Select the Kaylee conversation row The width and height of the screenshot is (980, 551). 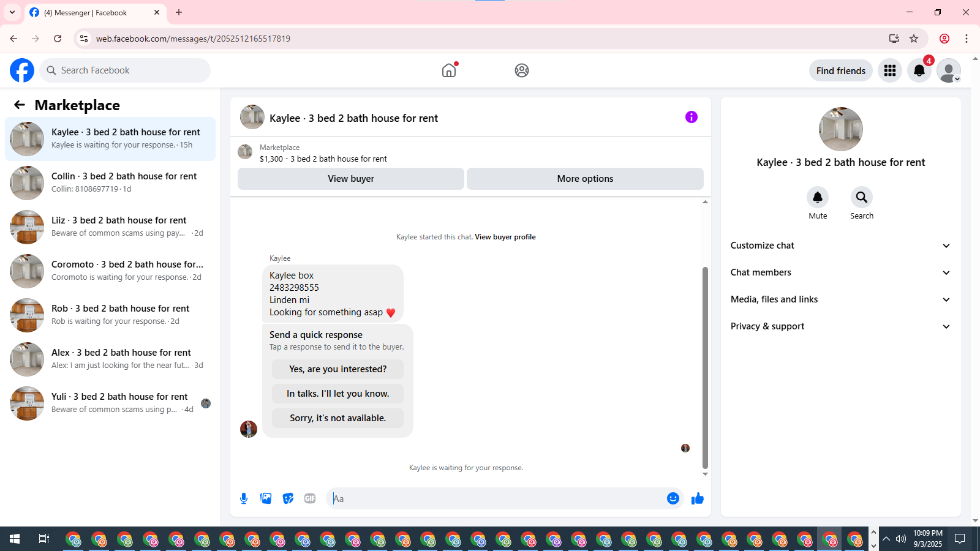pyautogui.click(x=110, y=139)
